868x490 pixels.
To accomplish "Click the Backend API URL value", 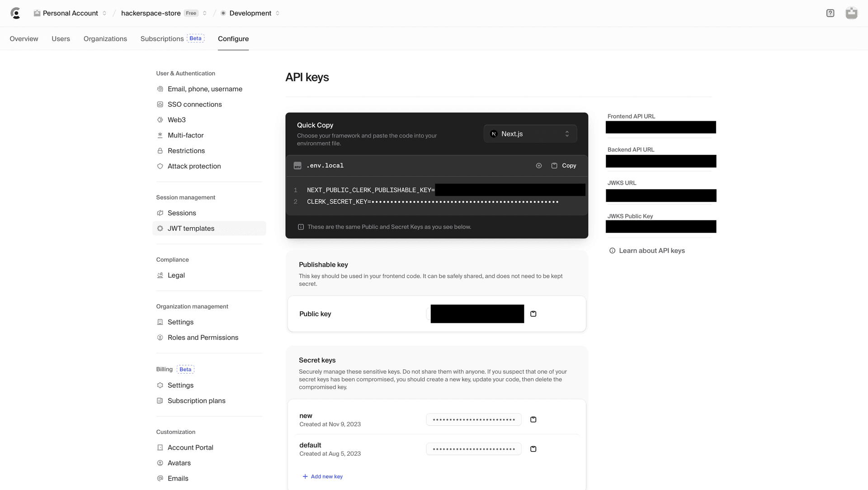I will pos(661,161).
